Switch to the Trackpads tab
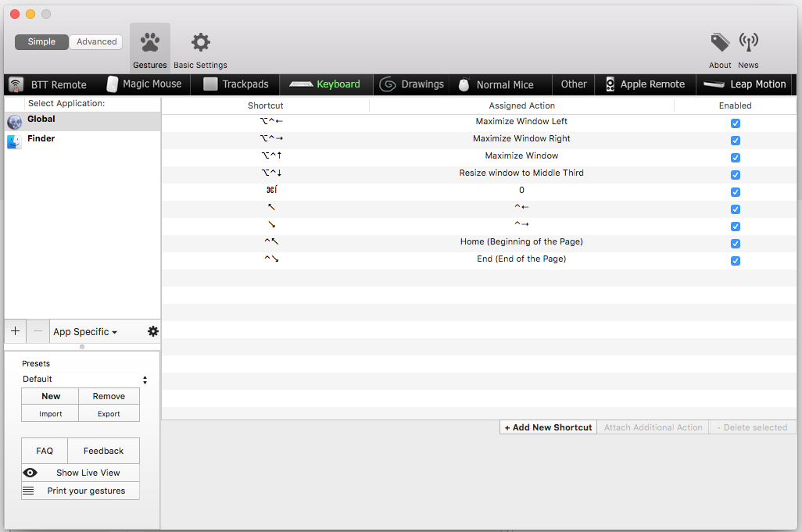Screen dimensions: 802x532 [236, 84]
